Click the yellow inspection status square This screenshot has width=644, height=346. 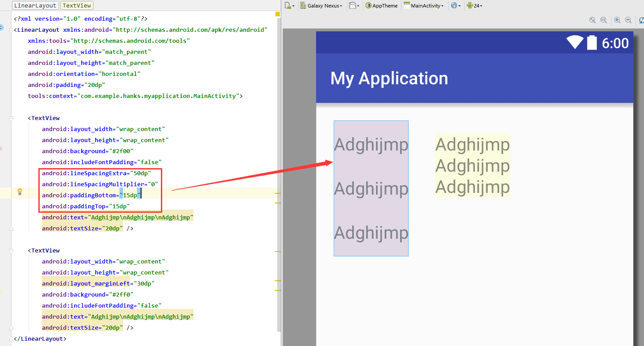278,15
